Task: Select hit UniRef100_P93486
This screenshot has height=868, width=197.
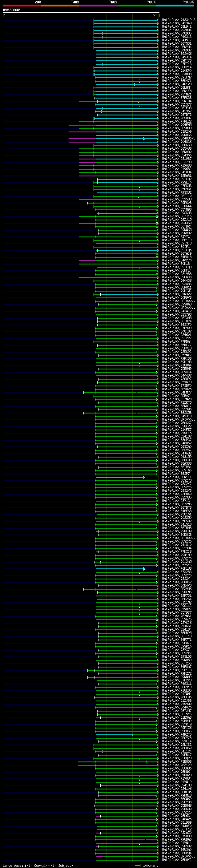Action: [177, 284]
